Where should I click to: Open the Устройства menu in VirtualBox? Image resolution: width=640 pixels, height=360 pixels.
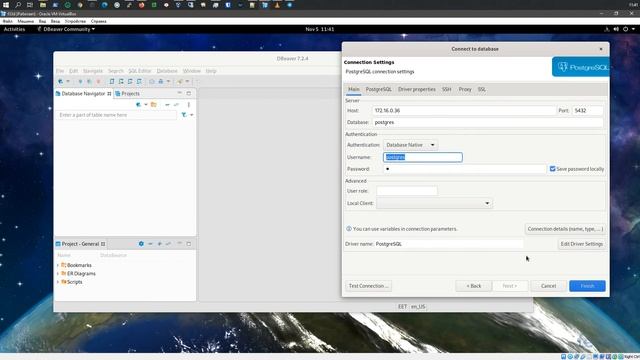click(75, 21)
